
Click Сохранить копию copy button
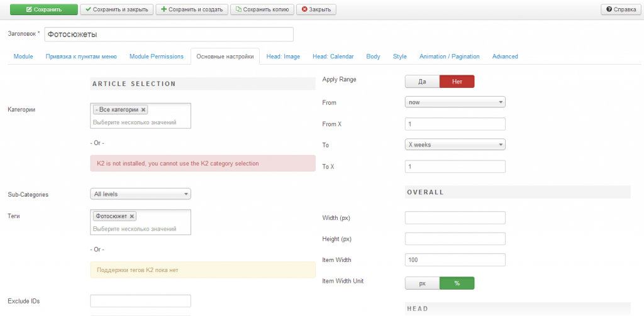click(262, 9)
